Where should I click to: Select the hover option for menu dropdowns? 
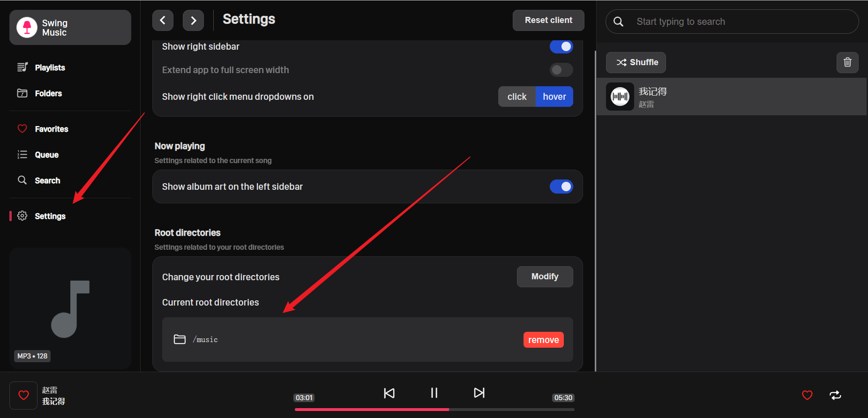pyautogui.click(x=554, y=97)
